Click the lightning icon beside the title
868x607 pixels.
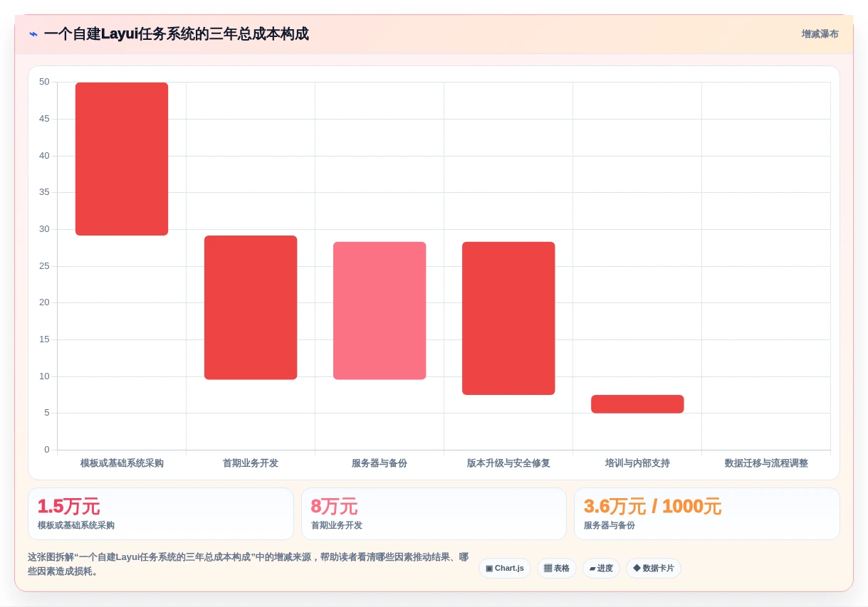(33, 34)
